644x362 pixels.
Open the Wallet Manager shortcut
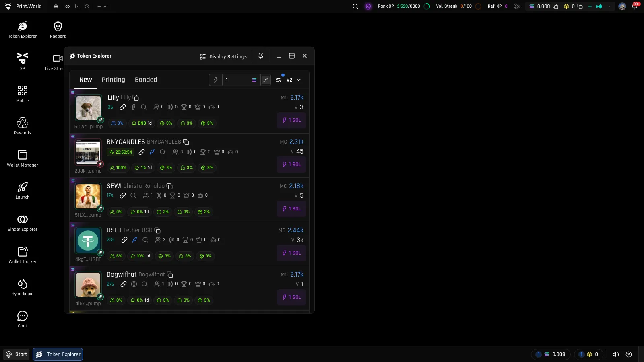pos(23,158)
